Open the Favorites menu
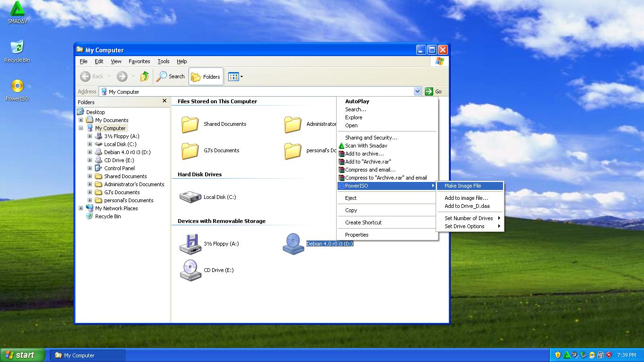The image size is (644, 362). click(140, 61)
